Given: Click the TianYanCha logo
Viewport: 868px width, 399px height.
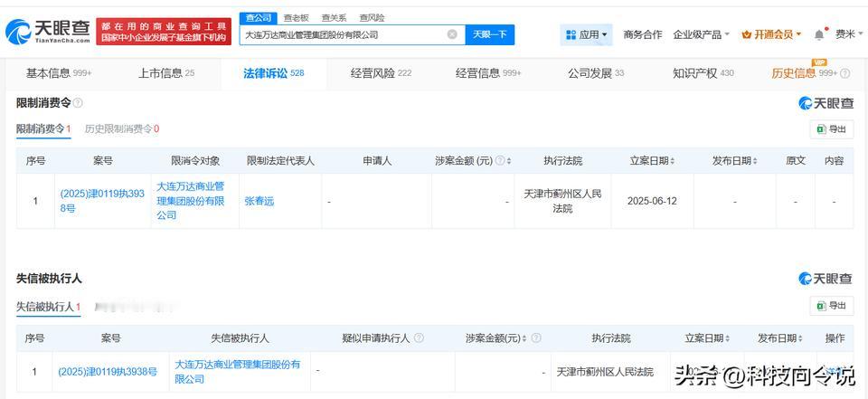Looking at the screenshot, I should click(x=48, y=33).
